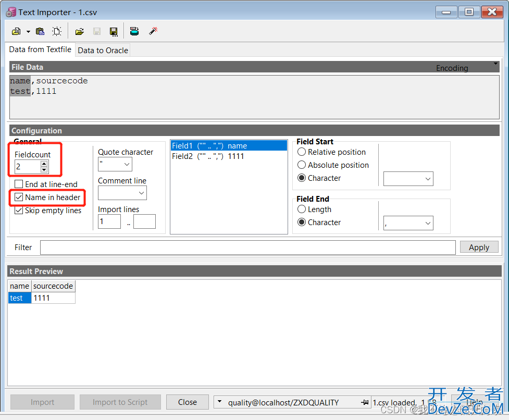Minimize the Text Importer window
509x420 pixels.
(446, 13)
